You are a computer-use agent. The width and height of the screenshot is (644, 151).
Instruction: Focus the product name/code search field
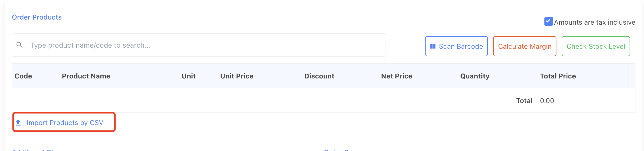203,45
